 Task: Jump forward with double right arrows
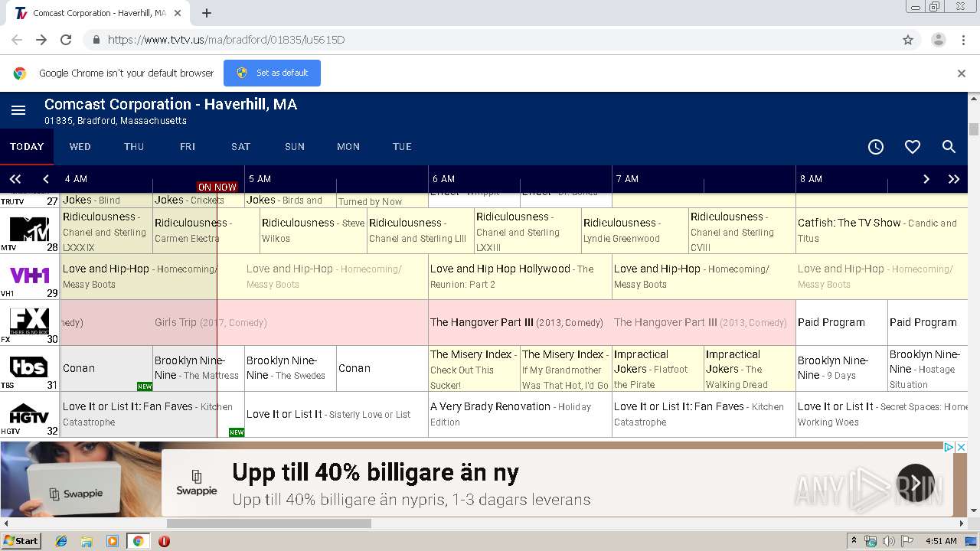coord(954,179)
